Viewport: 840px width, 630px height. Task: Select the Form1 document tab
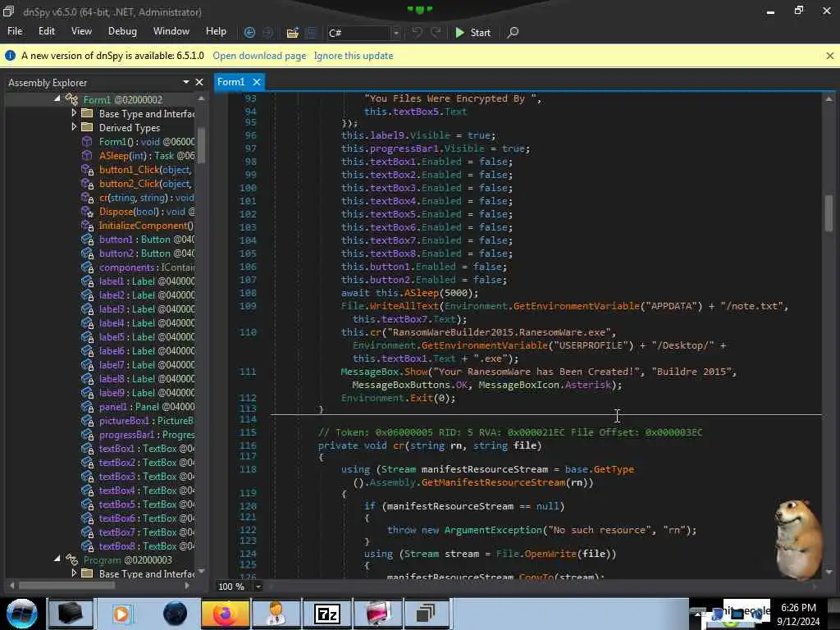[231, 82]
